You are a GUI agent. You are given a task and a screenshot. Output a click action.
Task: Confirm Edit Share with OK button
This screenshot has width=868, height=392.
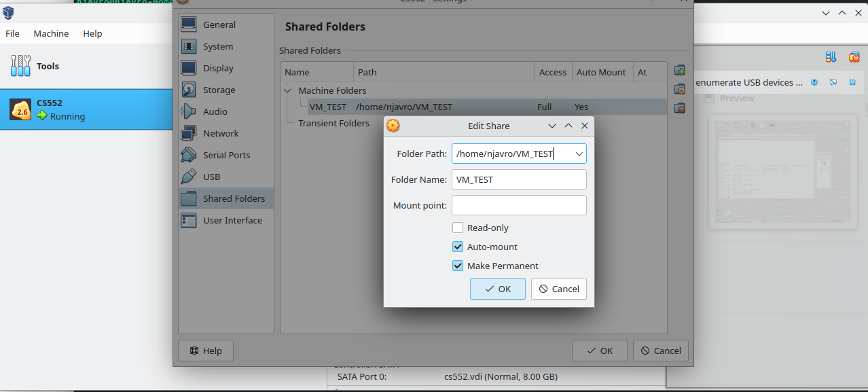[x=497, y=289]
